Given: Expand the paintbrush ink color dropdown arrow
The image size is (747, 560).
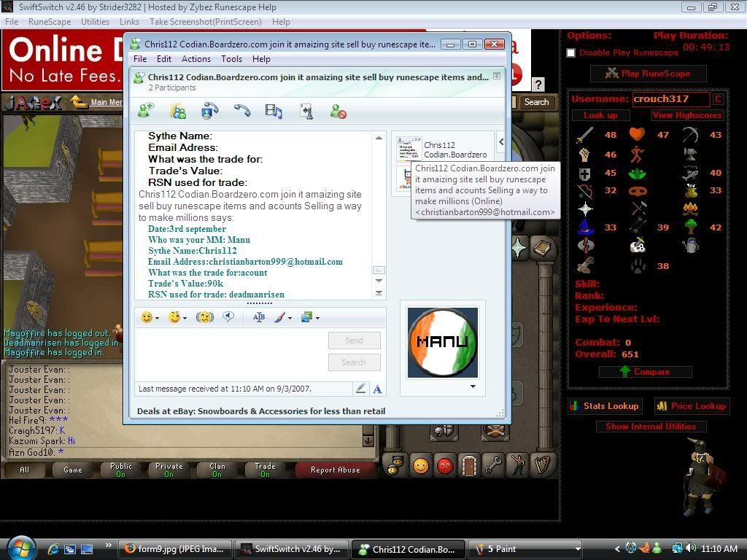Looking at the screenshot, I should tap(290, 318).
